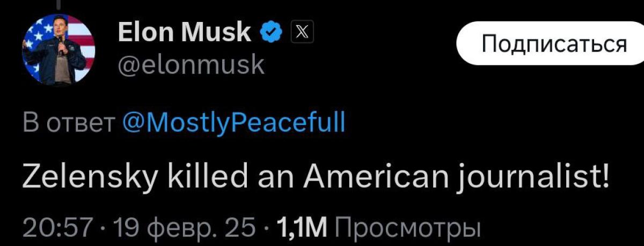Open the @MostlyPeacefull profile link

[x=234, y=124]
